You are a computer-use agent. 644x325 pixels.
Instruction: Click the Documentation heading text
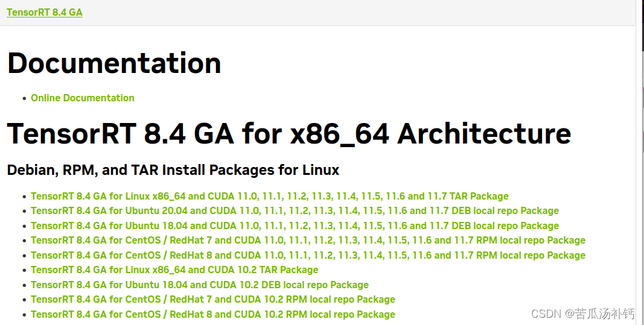pos(114,63)
